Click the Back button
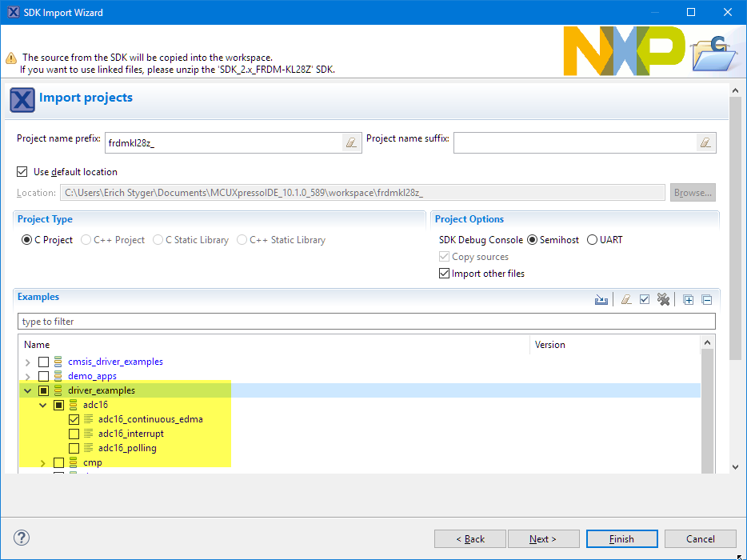747x560 pixels. 469,538
